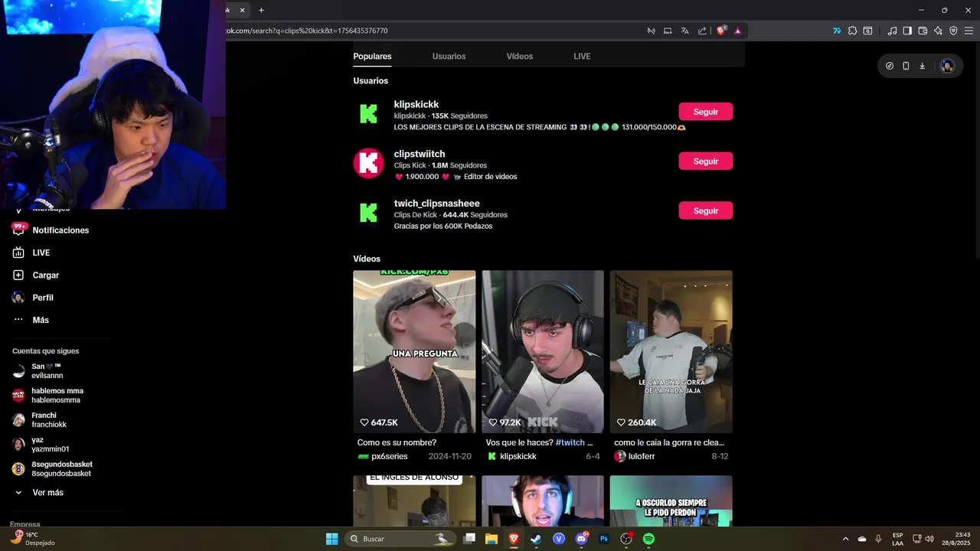Open new browser tab plus button
This screenshot has width=980, height=551.
261,10
